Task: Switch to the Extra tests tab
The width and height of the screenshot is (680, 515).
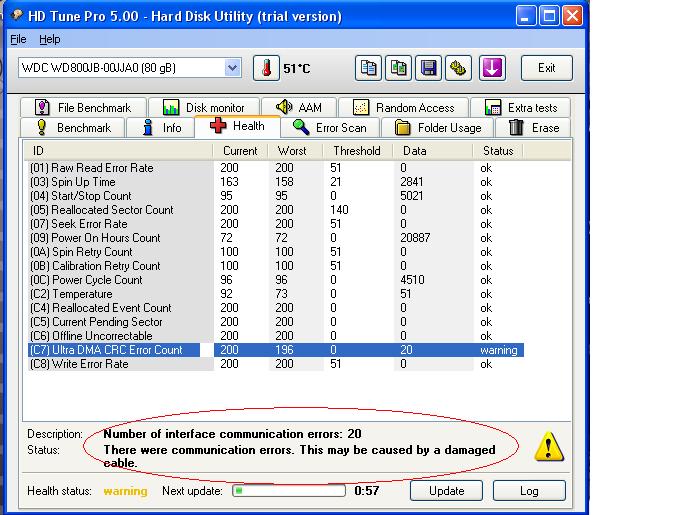Action: click(x=520, y=107)
